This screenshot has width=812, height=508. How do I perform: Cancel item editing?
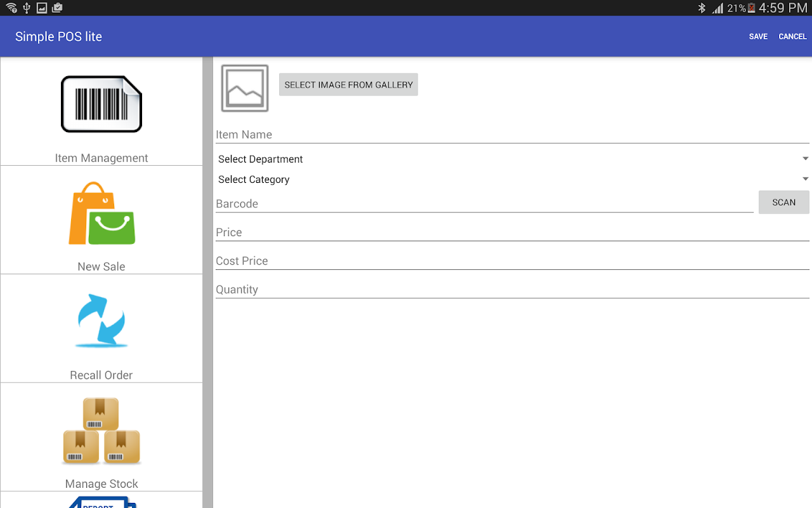pyautogui.click(x=792, y=37)
